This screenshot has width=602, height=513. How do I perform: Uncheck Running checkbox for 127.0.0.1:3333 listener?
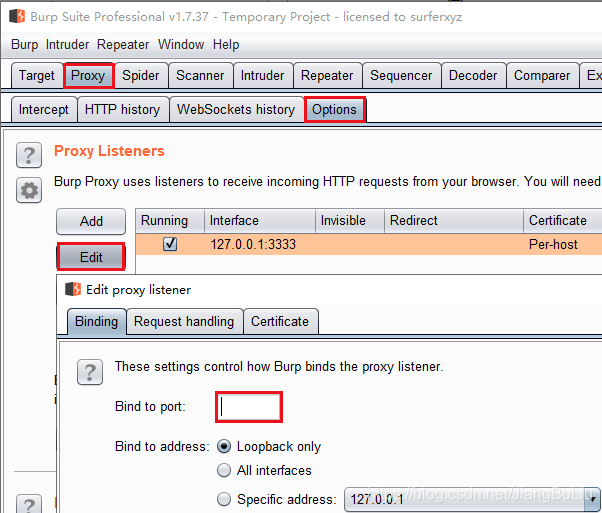click(170, 244)
